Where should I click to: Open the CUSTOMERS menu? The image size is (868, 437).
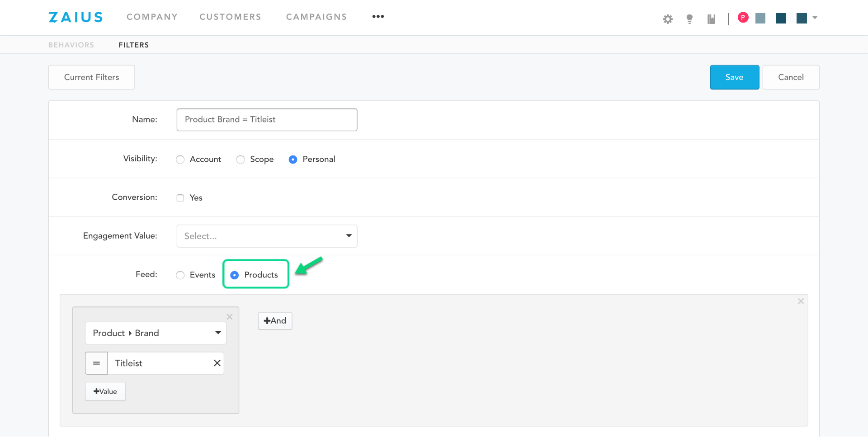coord(231,17)
